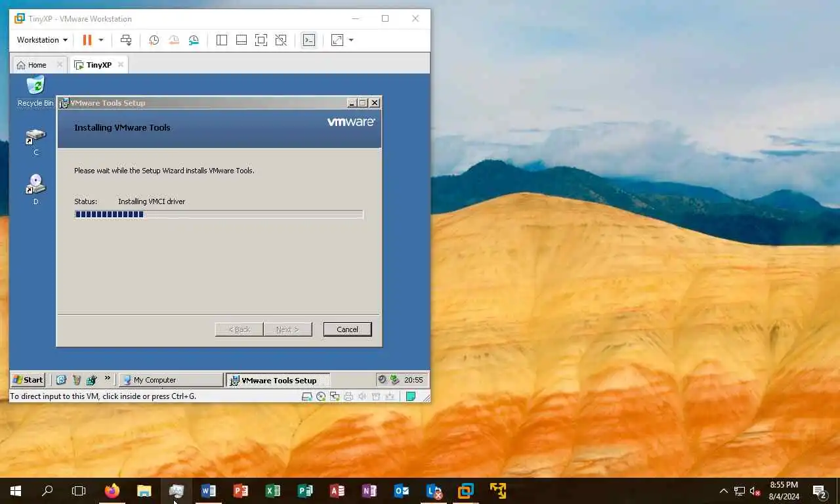Open the Workstation dropdown menu
Viewport: 840px width, 504px height.
(x=42, y=40)
